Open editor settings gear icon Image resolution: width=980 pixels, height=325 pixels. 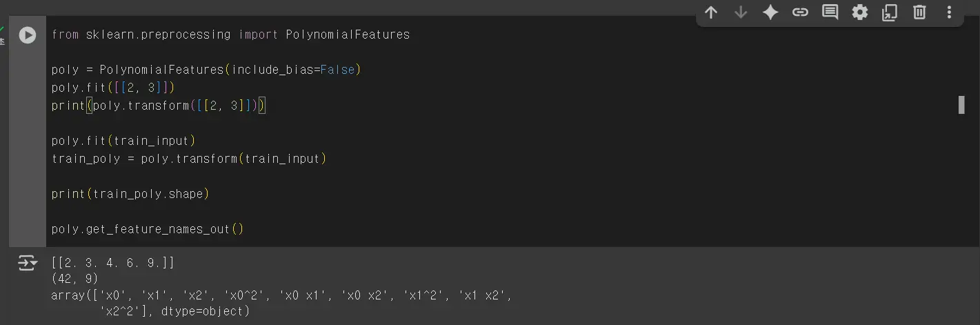coord(859,12)
